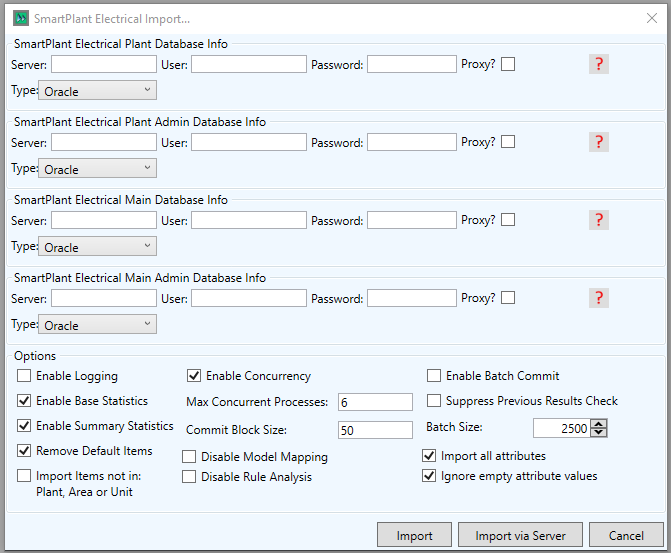This screenshot has height=553, width=671.
Task: Enable the Enable Logging checkbox
Action: click(x=24, y=376)
